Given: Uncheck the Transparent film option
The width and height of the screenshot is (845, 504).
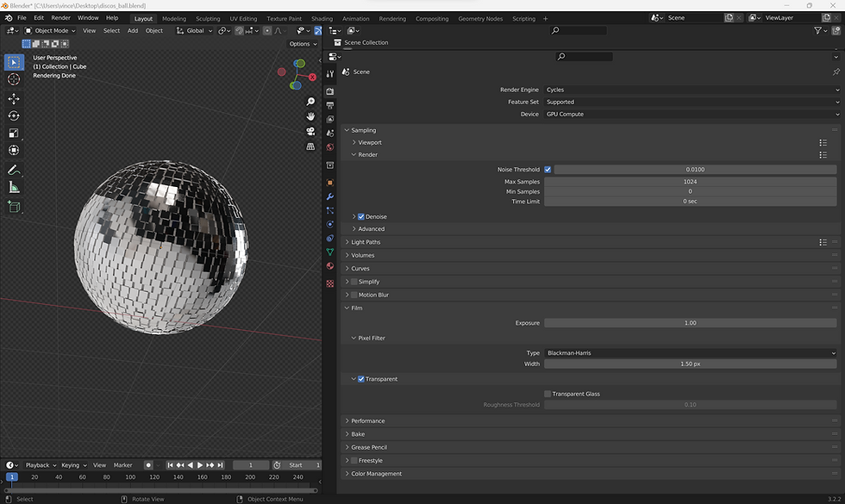Looking at the screenshot, I should (x=361, y=379).
